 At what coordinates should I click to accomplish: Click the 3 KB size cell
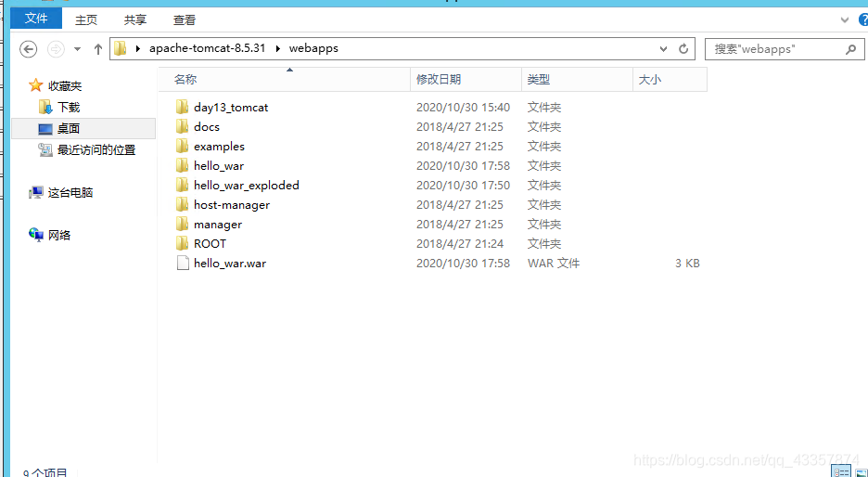[687, 264]
